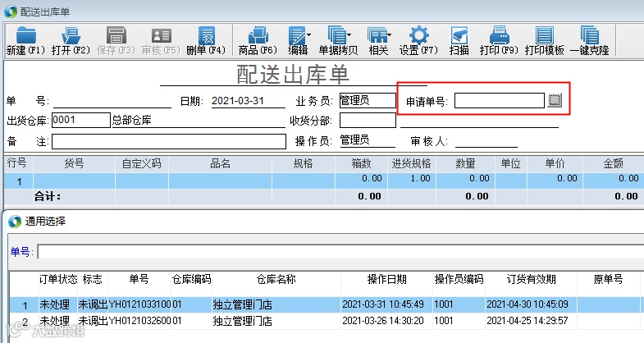Click the 原单号 column header
Screen dimensions: 644x343
pyautogui.click(x=608, y=279)
